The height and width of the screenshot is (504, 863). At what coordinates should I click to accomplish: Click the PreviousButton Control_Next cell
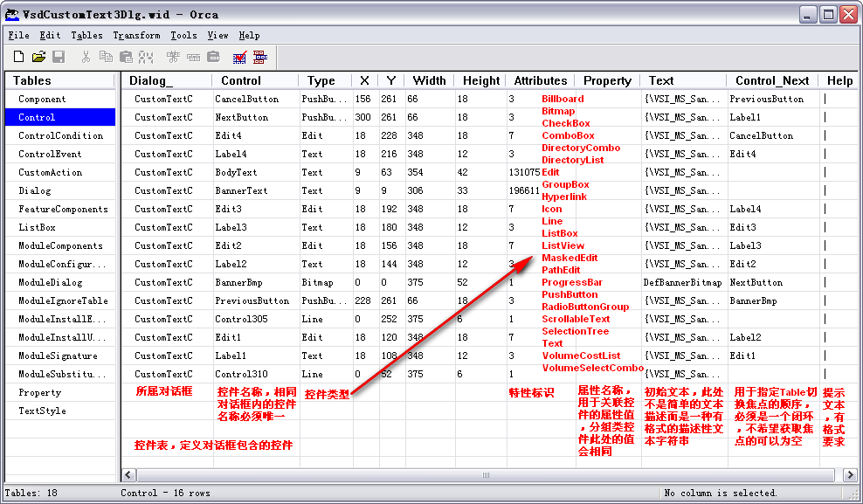[x=766, y=99]
